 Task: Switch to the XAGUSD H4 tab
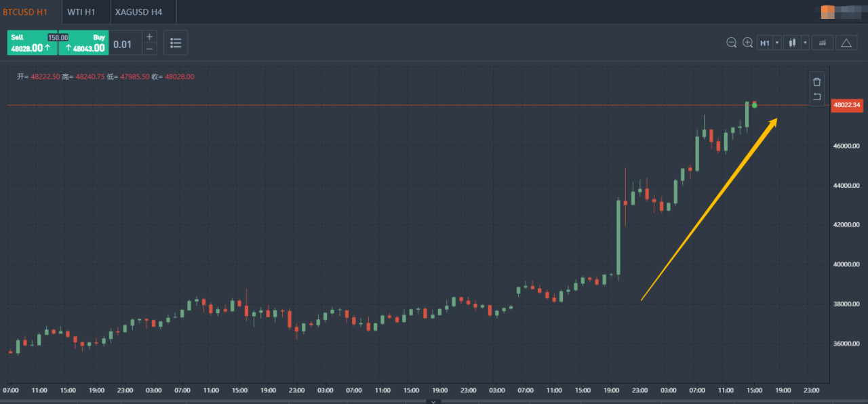[138, 12]
